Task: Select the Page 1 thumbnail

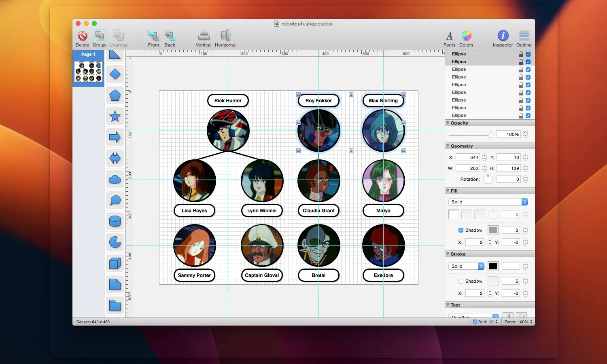Action: click(88, 72)
